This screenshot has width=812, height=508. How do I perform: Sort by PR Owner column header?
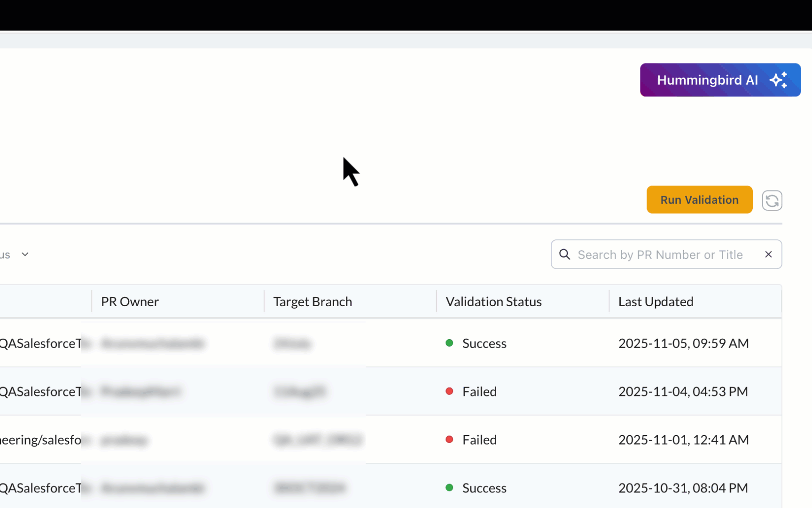[130, 302]
